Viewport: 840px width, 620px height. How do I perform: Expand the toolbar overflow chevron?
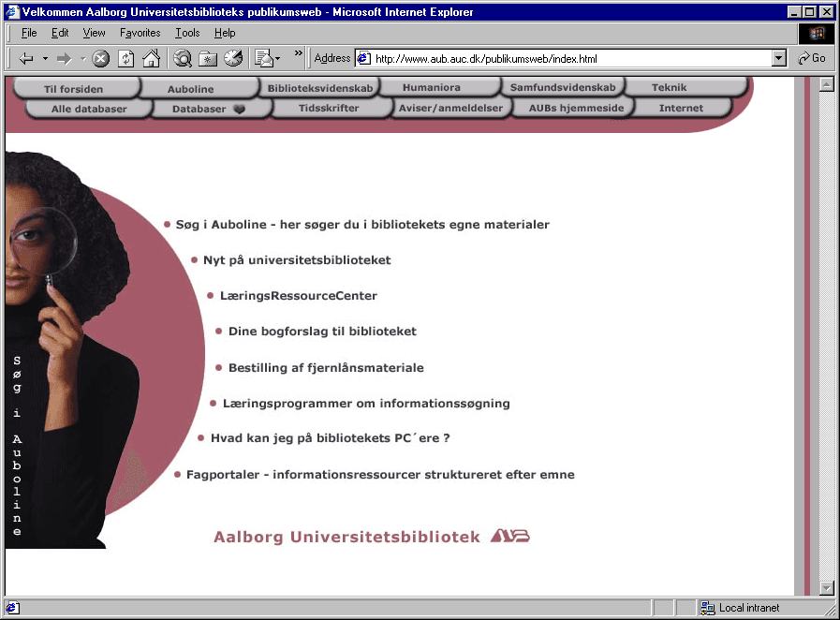[299, 54]
